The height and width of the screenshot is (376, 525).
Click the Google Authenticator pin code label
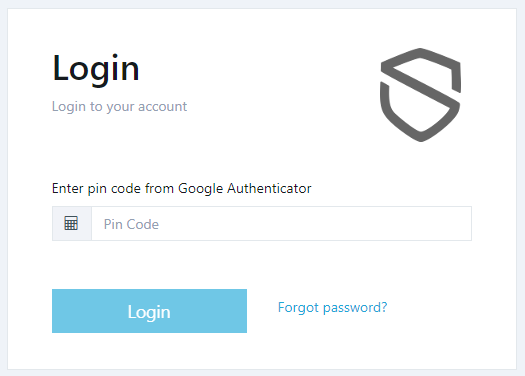(182, 189)
